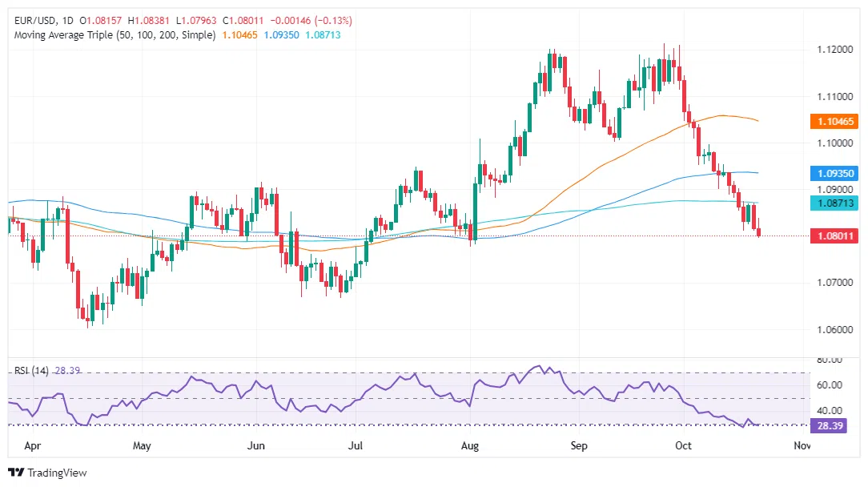Viewport: 868px width, 487px height.
Task: Click the 80.00 RSI scale label
Action: (831, 361)
